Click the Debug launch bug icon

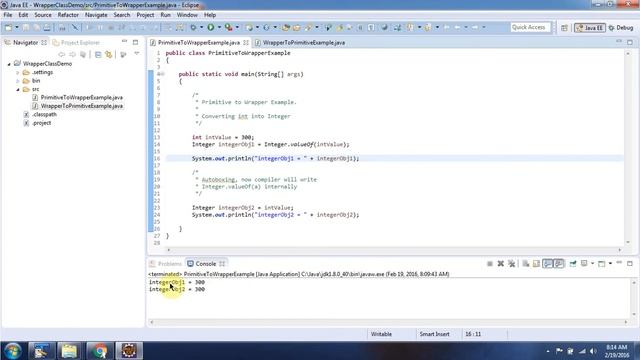193,27
